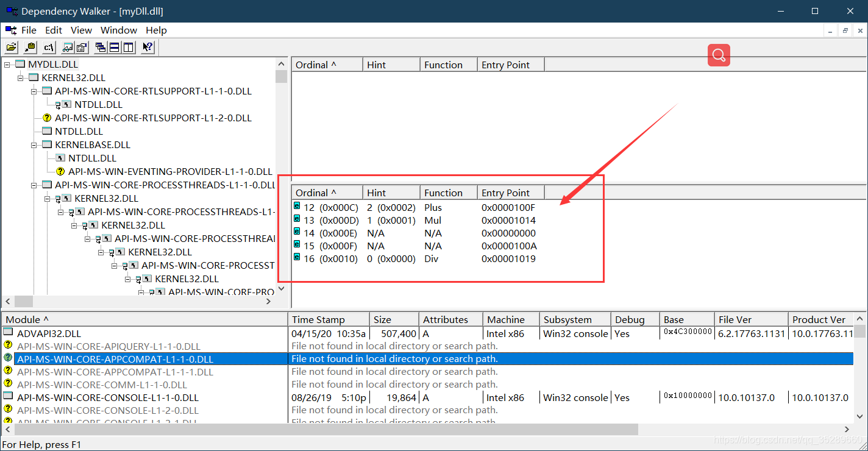Click the Cascade windows toolbar icon

point(100,47)
